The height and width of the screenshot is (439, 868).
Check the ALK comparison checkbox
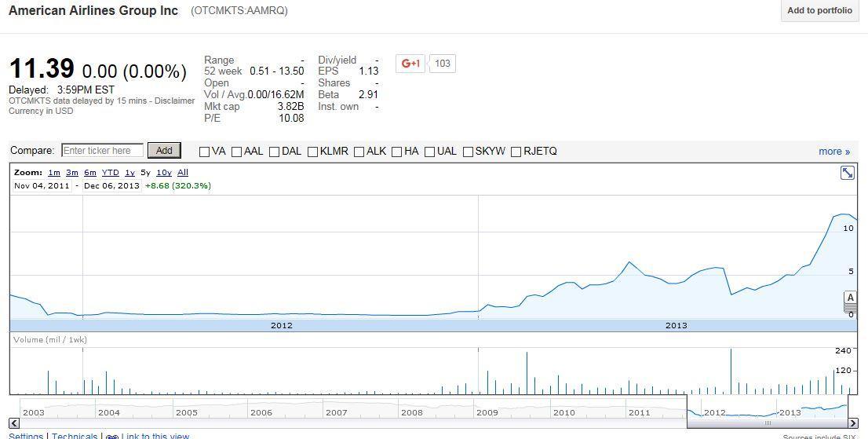(359, 152)
